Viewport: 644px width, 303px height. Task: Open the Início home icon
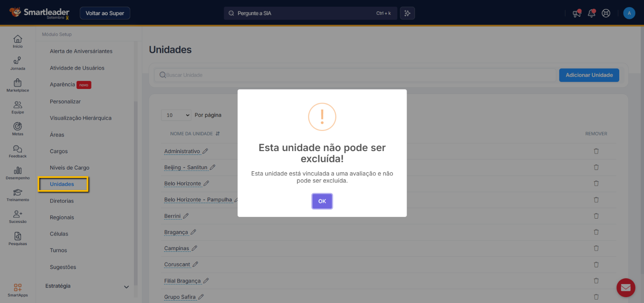(18, 41)
